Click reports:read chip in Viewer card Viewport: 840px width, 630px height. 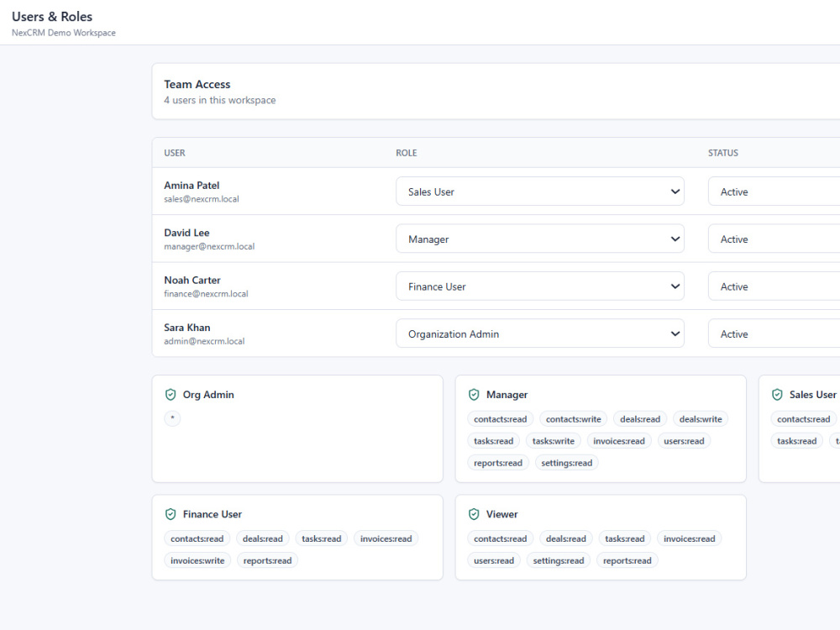coord(627,560)
